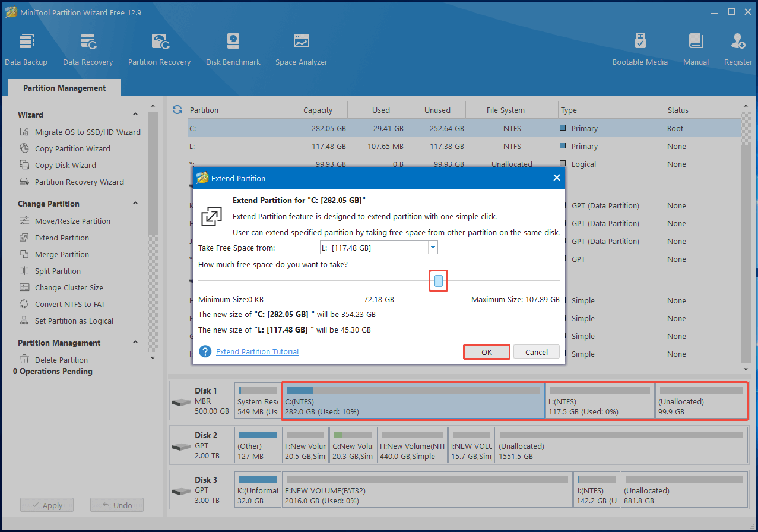Image resolution: width=758 pixels, height=532 pixels.
Task: Click the Undo button
Action: pyautogui.click(x=117, y=505)
